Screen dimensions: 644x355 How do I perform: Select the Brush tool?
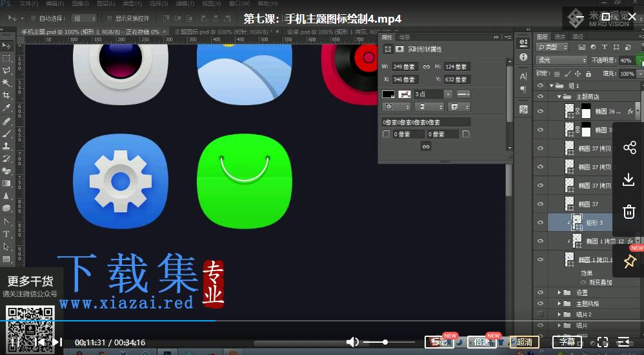6,134
